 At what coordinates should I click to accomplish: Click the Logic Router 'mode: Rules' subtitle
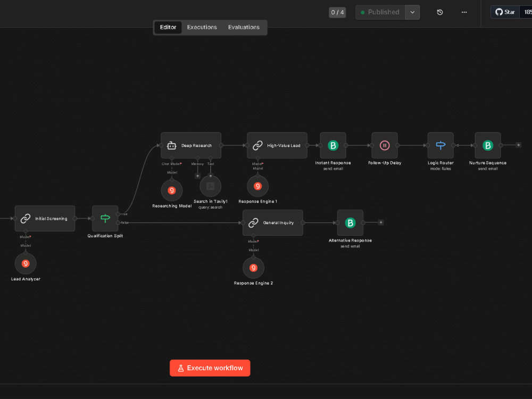click(440, 169)
